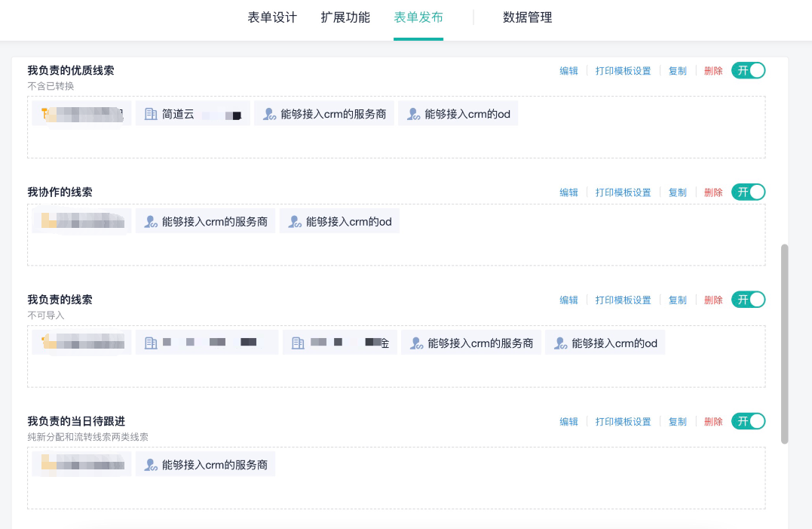Edit the 我负责的优质线索 view

click(568, 71)
